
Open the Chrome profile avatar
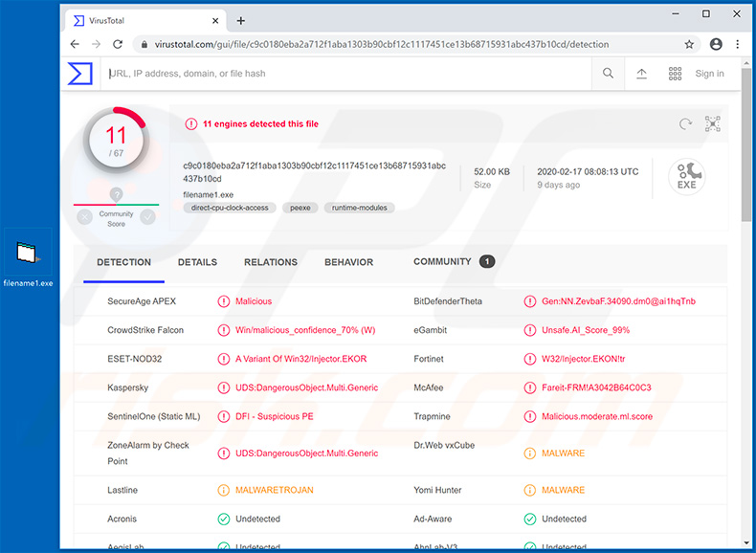coord(716,44)
